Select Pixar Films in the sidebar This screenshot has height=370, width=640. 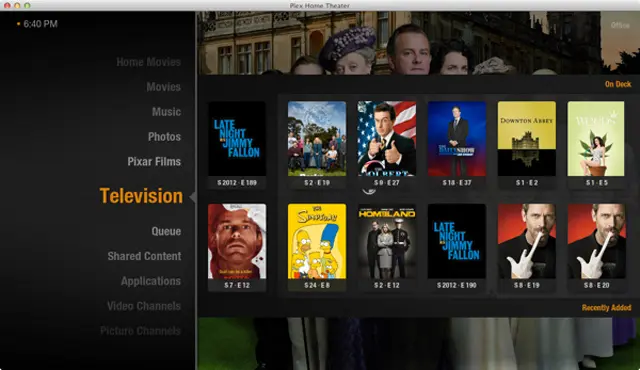[x=154, y=162]
